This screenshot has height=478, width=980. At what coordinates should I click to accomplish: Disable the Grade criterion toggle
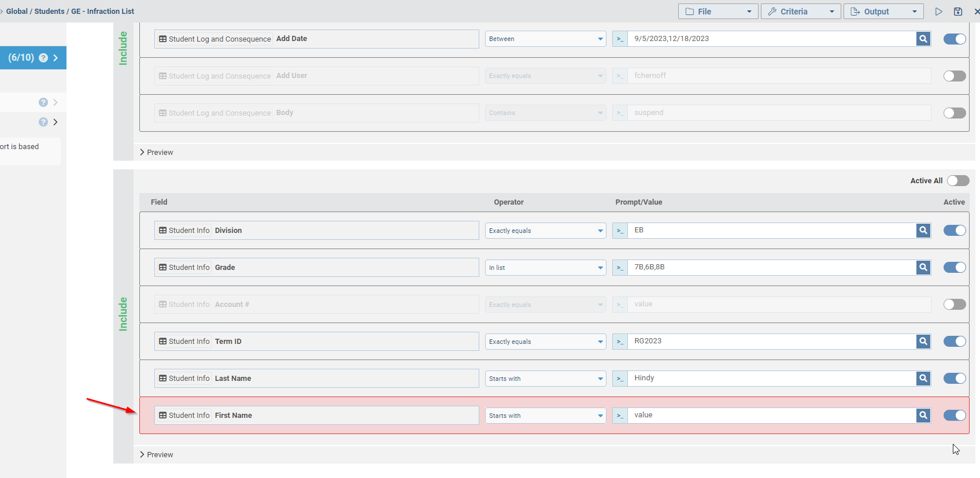pyautogui.click(x=955, y=267)
